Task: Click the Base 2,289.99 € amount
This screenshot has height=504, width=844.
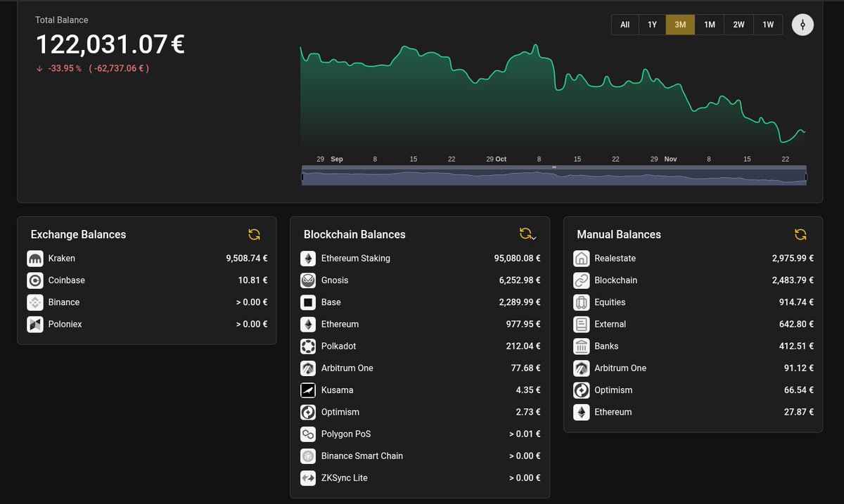Action: [520, 302]
